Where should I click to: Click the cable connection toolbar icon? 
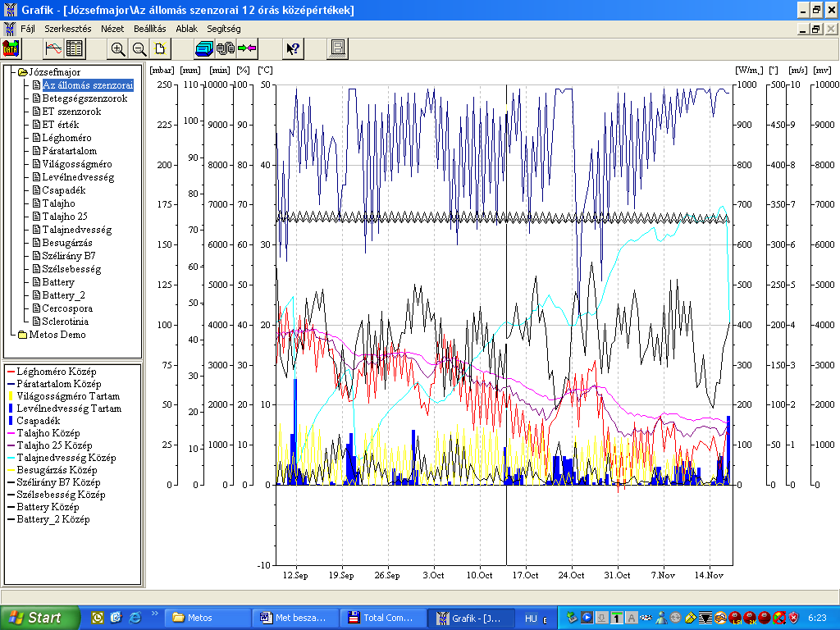point(225,49)
